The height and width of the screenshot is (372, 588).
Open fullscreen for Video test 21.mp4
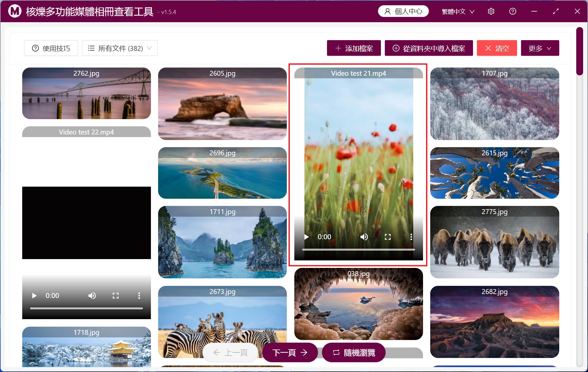[x=388, y=237]
